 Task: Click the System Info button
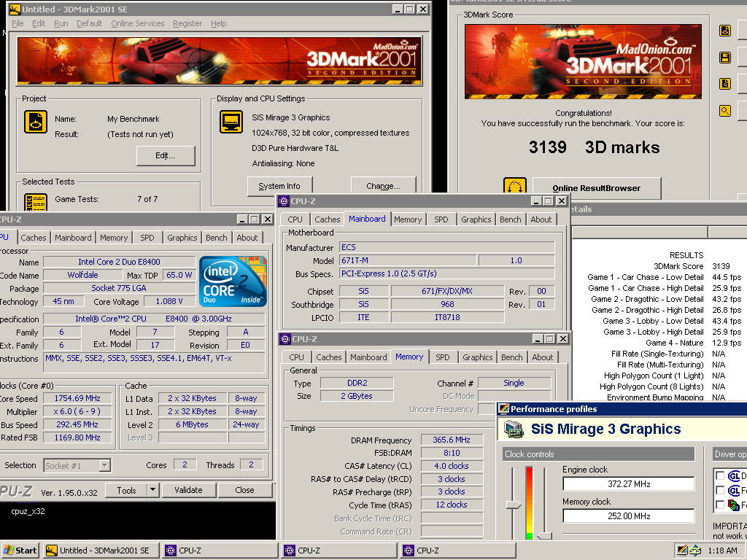tap(279, 186)
